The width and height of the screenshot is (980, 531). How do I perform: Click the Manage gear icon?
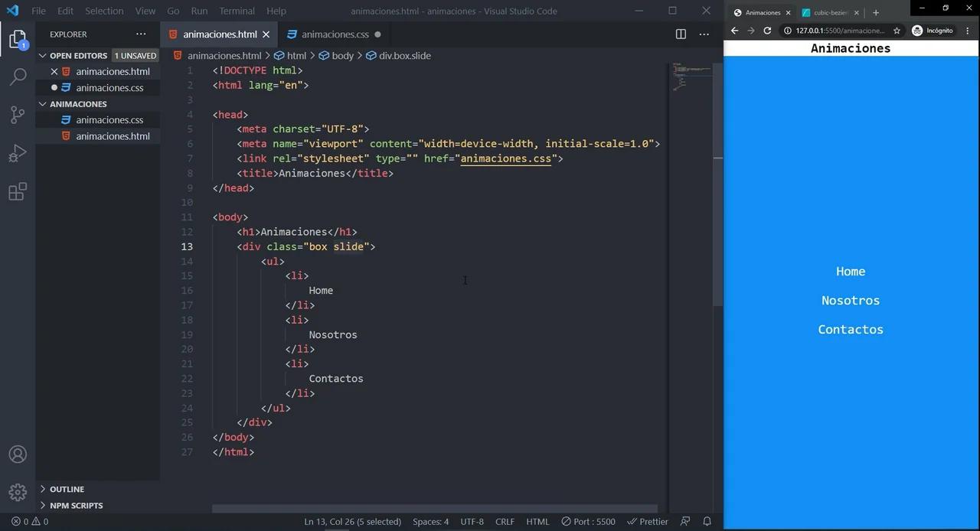18,492
